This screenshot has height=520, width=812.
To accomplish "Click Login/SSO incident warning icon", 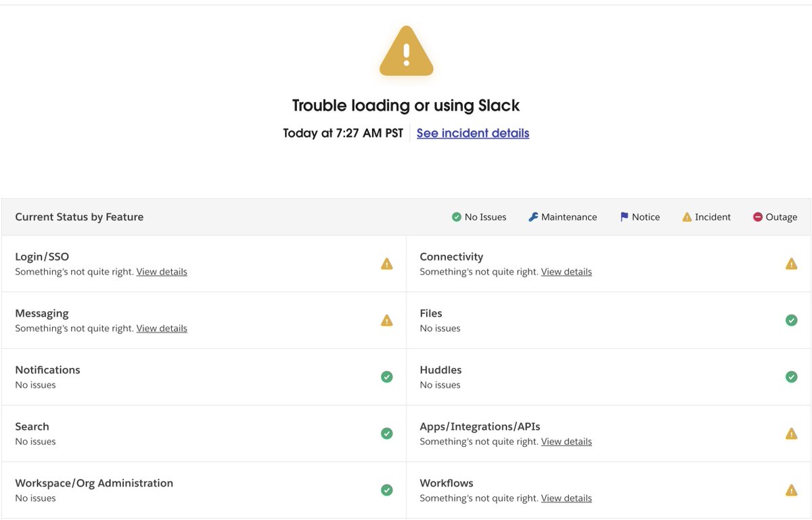I will 387,264.
